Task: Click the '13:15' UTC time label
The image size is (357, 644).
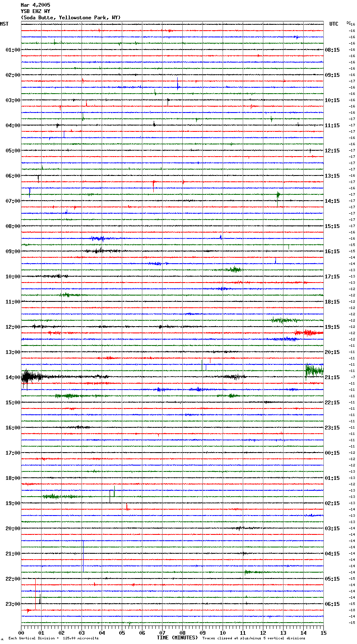Action: (332, 176)
